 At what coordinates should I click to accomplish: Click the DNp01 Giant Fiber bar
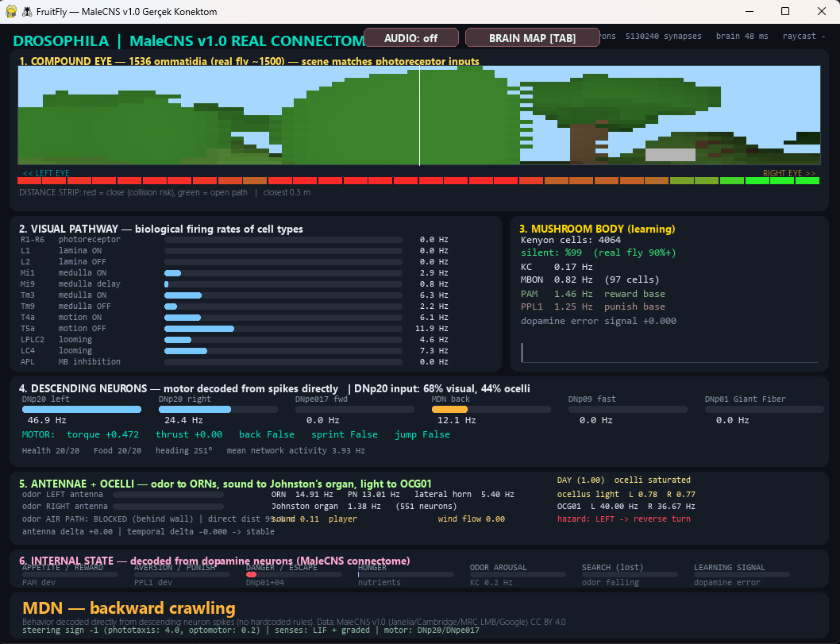pos(765,409)
